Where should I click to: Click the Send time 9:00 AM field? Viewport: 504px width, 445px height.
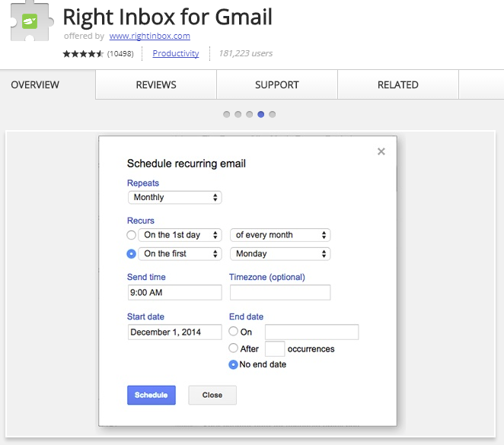point(175,293)
